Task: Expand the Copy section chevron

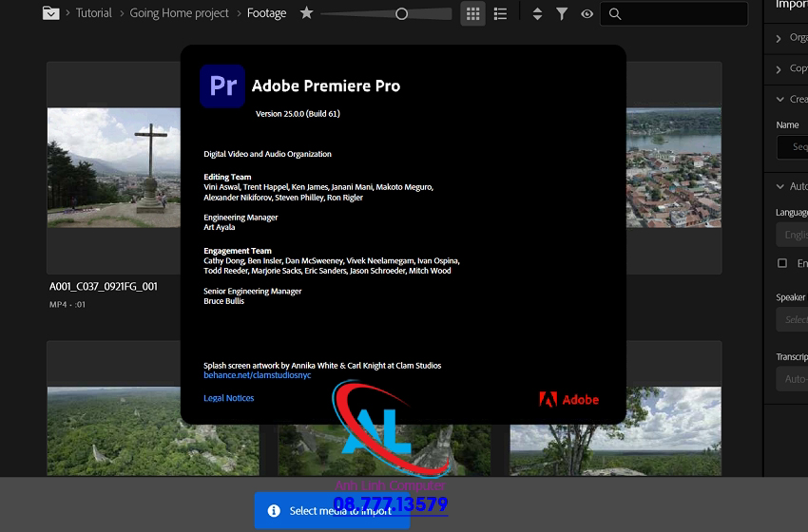Action: pos(779,68)
